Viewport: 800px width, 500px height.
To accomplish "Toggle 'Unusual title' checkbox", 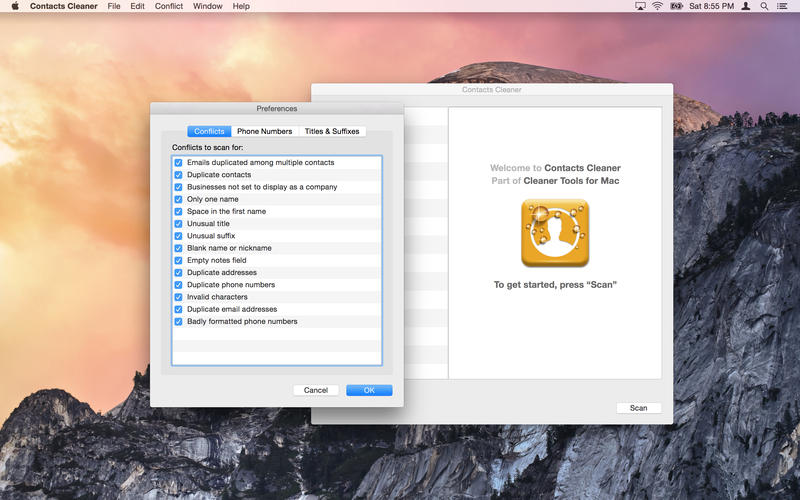I will tap(178, 224).
